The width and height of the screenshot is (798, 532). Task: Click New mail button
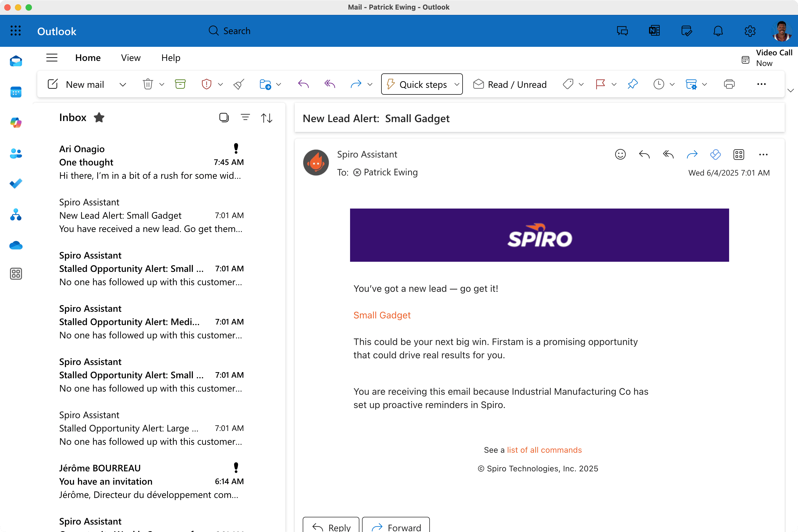coord(76,84)
